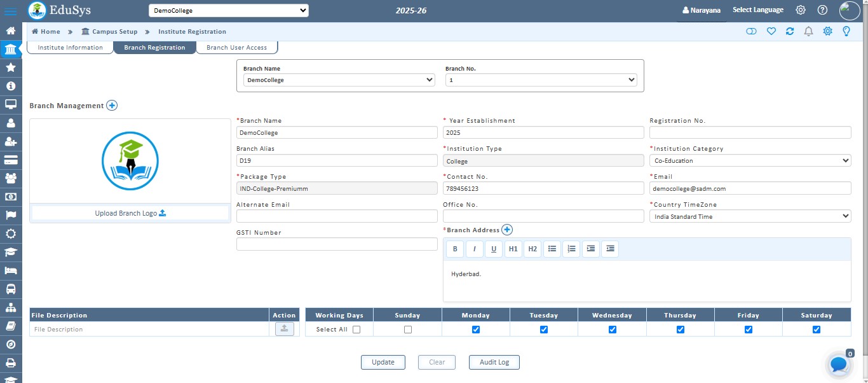
Task: Enable the Sunday working day checkbox
Action: click(x=407, y=330)
